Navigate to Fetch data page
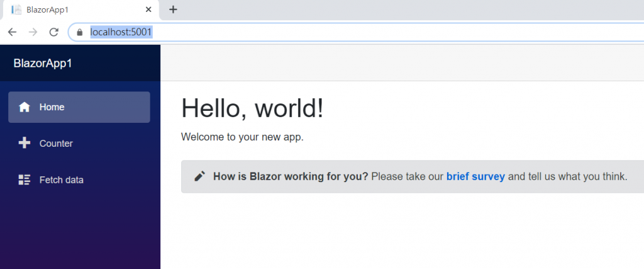 [x=79, y=180]
